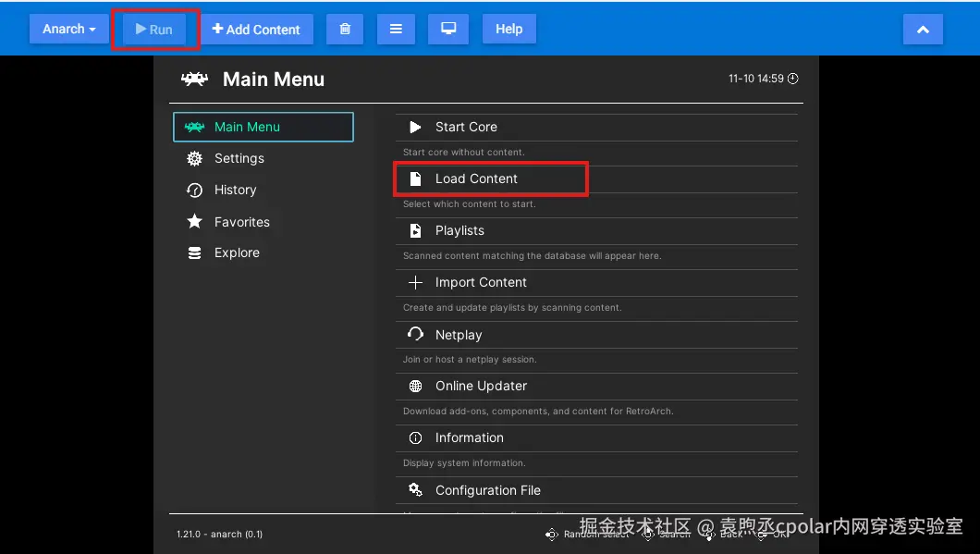
Task: Click the Load Content file icon
Action: pyautogui.click(x=415, y=179)
